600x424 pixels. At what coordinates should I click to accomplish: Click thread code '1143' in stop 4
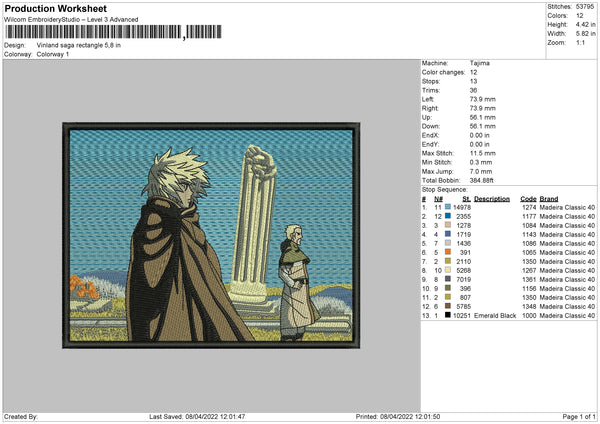(529, 234)
